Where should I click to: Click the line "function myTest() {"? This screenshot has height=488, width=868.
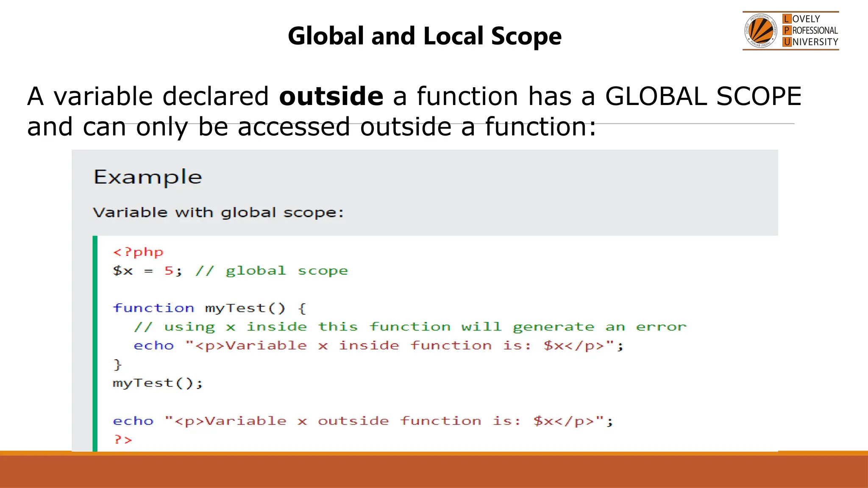(x=209, y=308)
